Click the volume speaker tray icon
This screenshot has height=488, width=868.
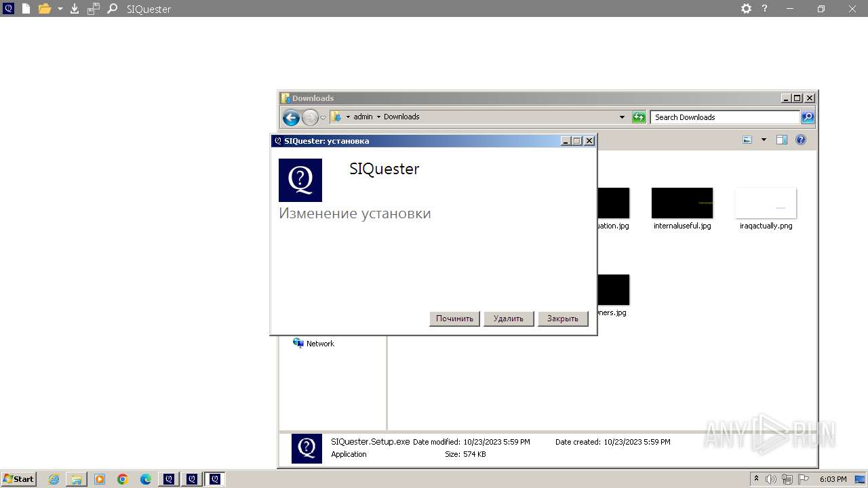click(771, 479)
